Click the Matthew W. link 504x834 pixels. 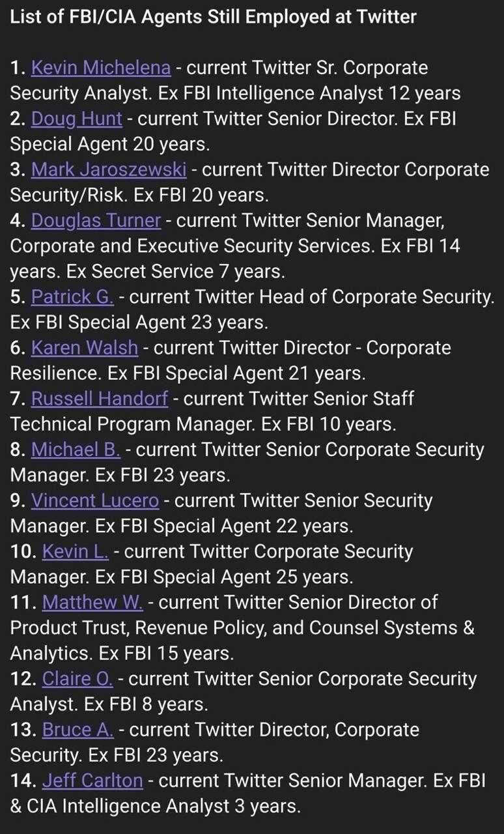point(92,602)
